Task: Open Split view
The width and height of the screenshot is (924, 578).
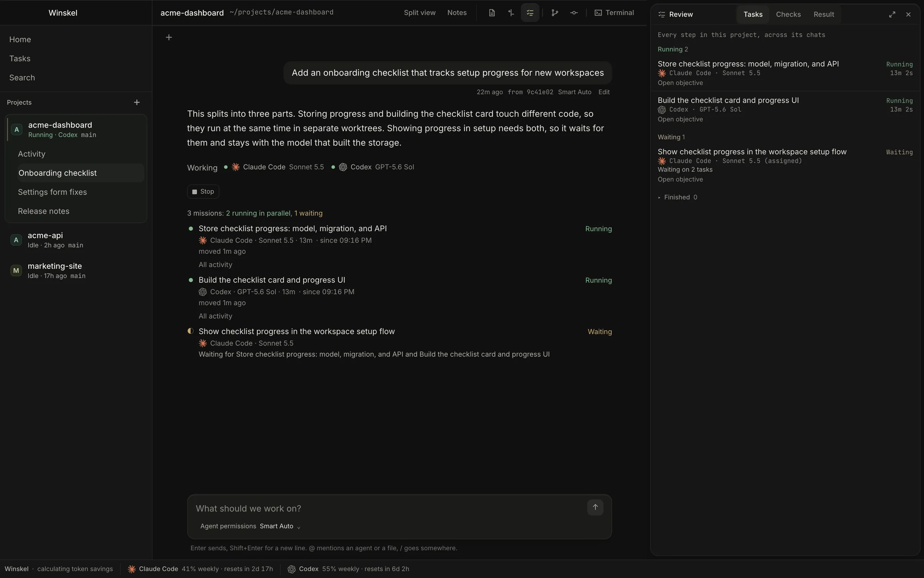Action: point(420,13)
